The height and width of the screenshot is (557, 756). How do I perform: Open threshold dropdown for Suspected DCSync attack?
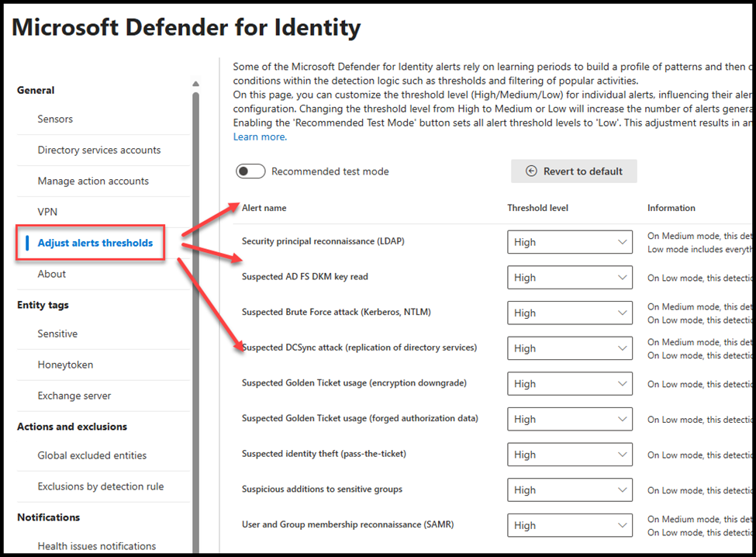coord(569,348)
